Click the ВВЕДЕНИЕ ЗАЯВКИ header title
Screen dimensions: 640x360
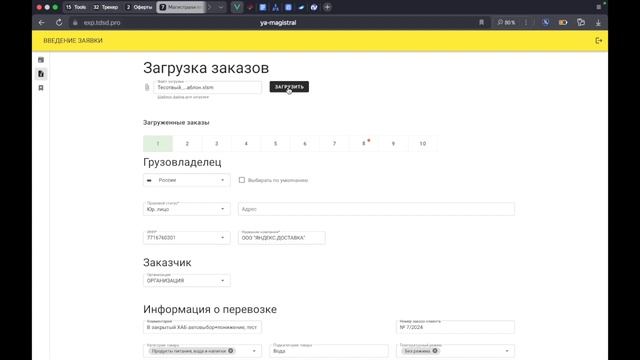pos(73,40)
